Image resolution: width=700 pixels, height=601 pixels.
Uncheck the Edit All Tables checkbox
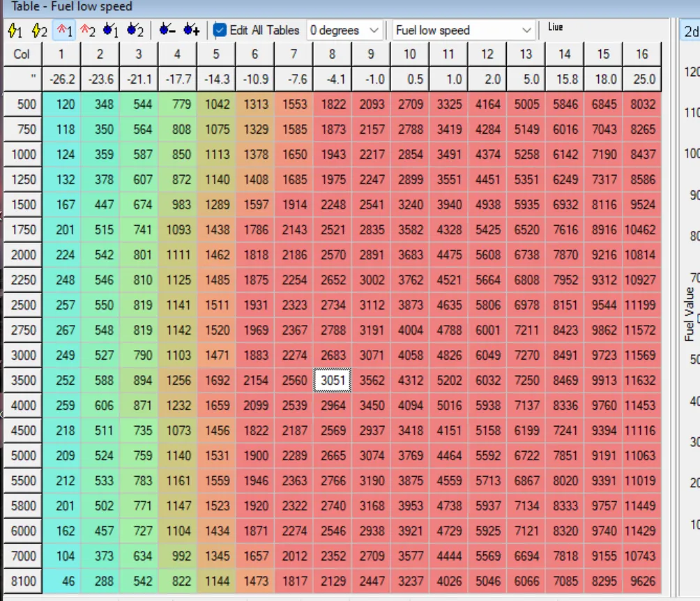click(220, 30)
